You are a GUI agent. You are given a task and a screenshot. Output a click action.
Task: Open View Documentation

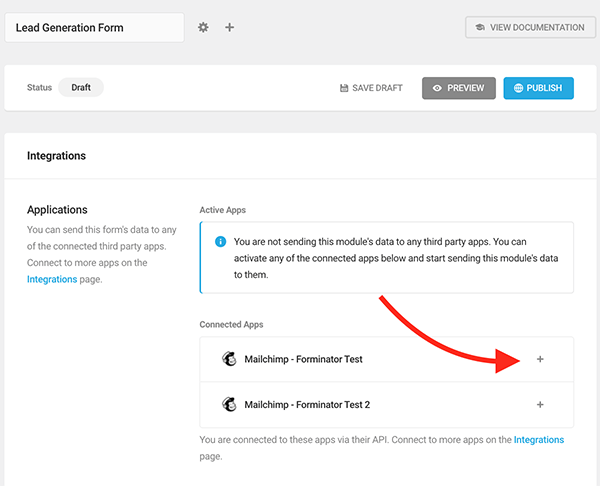[x=530, y=27]
